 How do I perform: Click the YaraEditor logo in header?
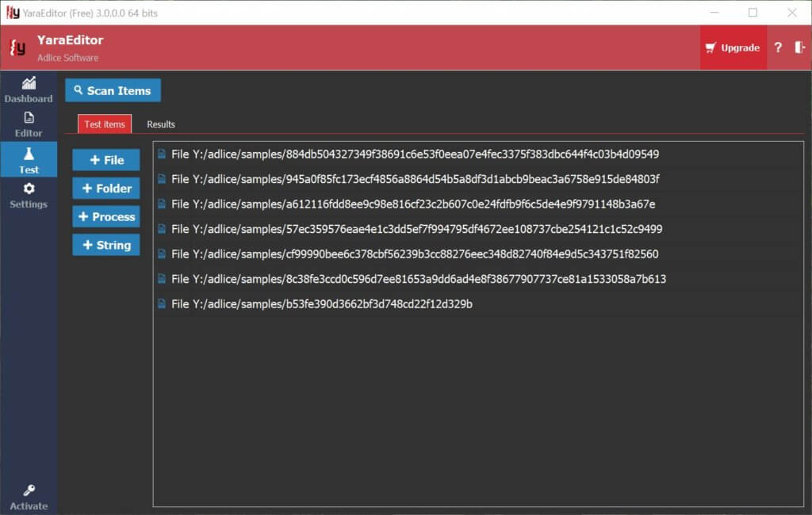[17, 48]
